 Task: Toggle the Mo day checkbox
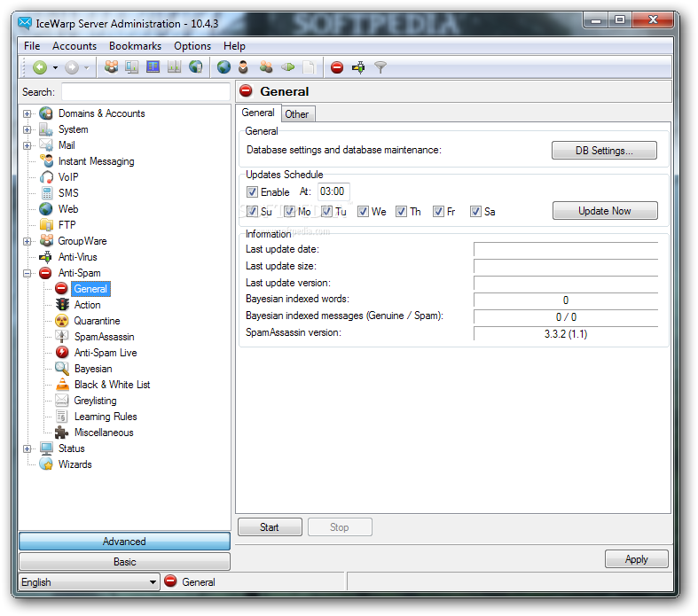[x=289, y=211]
